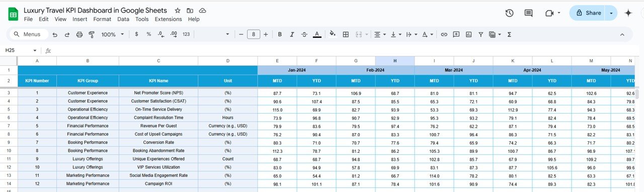Check the cloud save status icon

pos(202,11)
